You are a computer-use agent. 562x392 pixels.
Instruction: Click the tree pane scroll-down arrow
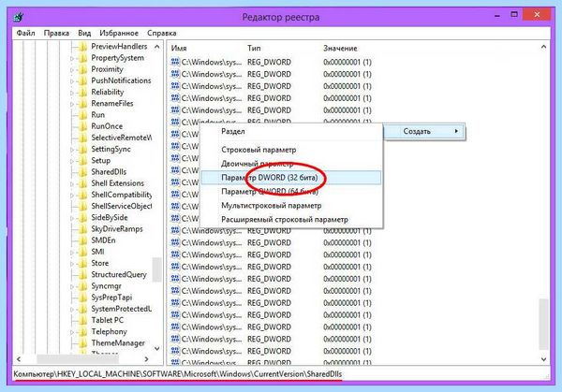tap(157, 348)
